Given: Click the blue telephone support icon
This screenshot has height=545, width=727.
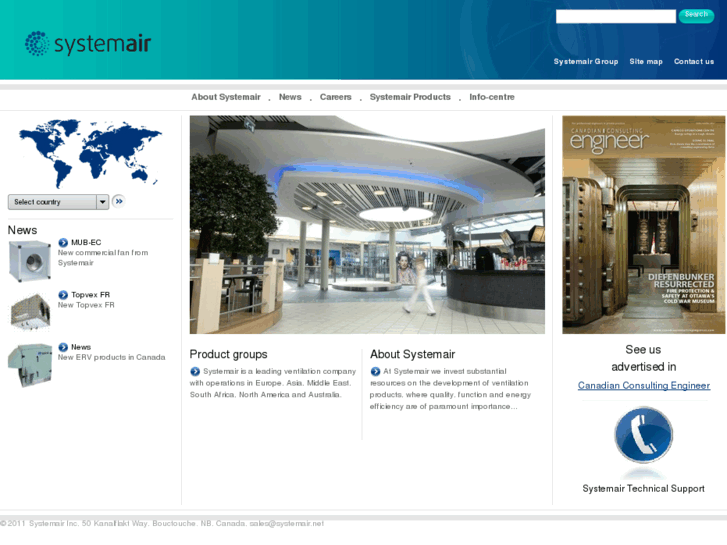Looking at the screenshot, I should [x=644, y=435].
